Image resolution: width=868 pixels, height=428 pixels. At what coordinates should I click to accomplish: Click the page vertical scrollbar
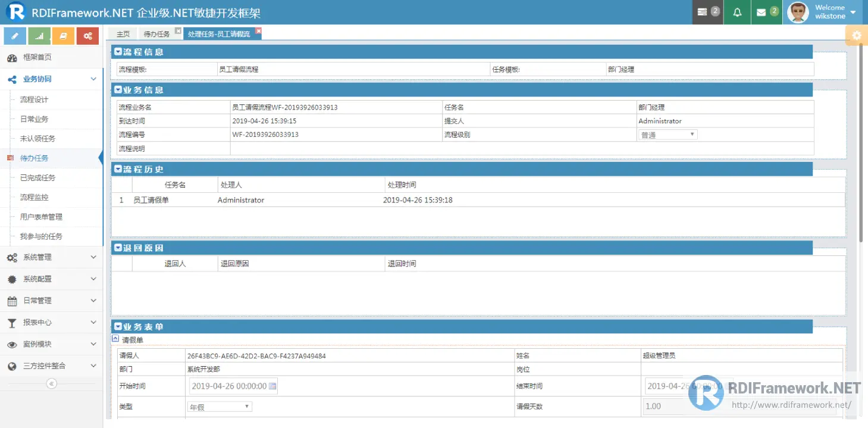[x=860, y=143]
